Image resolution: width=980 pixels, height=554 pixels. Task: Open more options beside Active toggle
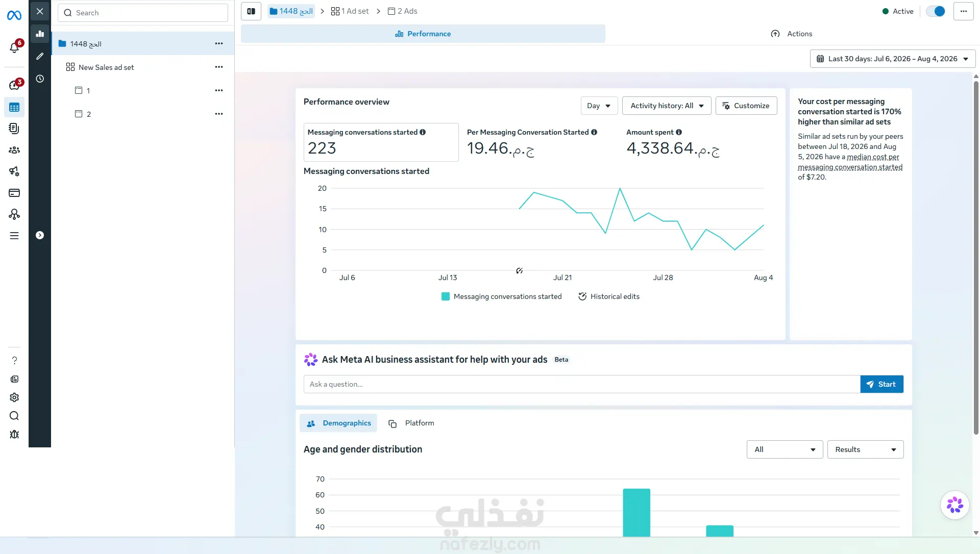(964, 11)
